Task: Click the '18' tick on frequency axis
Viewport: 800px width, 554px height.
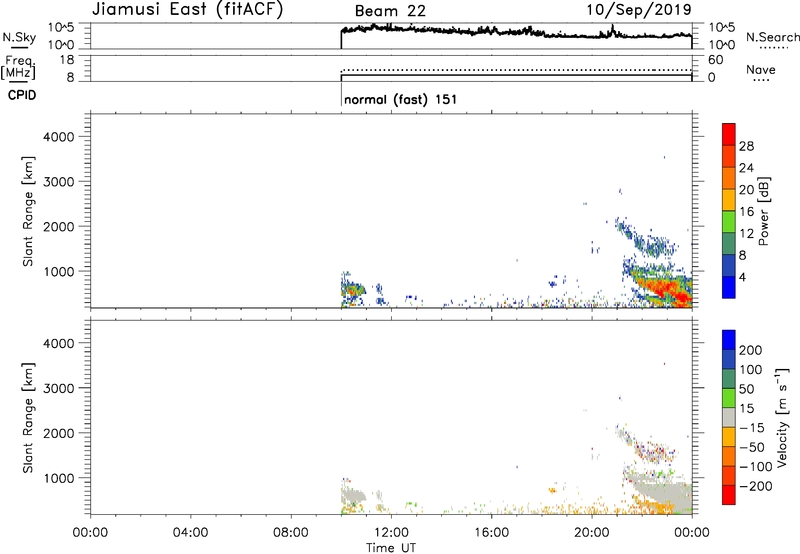Action: 66,60
